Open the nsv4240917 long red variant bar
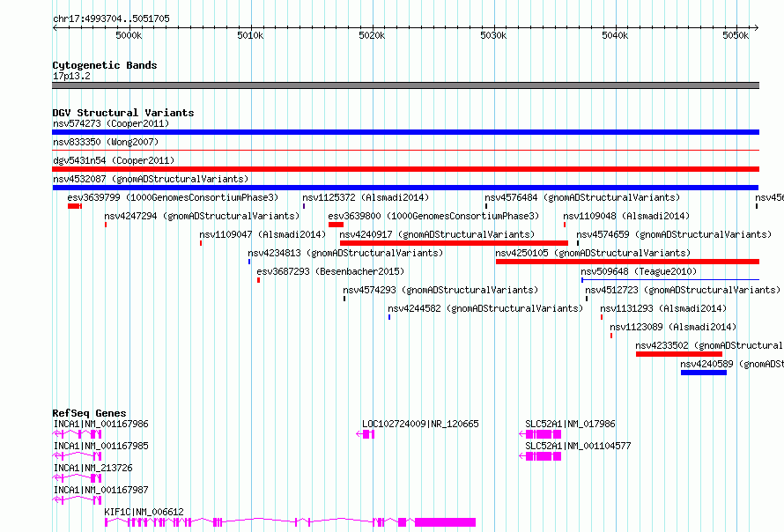784x532 pixels. [454, 243]
